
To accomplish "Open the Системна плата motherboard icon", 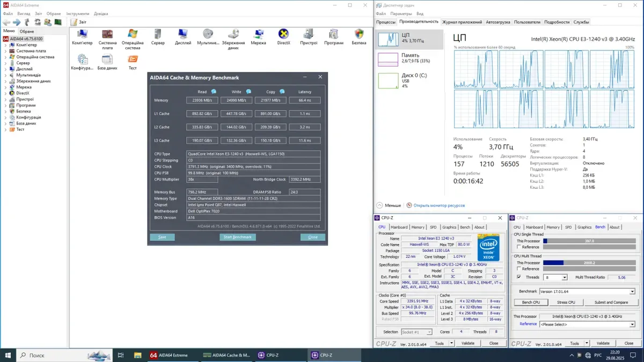I will [x=107, y=35].
